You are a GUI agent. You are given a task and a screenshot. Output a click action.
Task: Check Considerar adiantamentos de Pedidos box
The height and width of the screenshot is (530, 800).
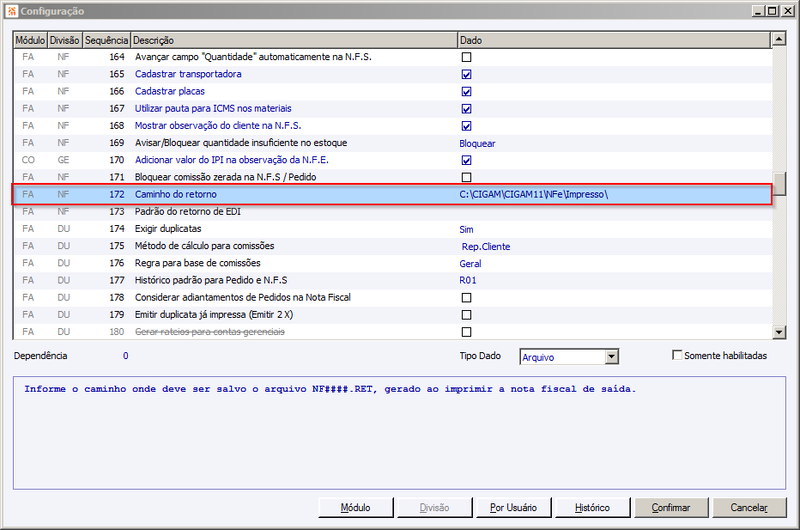(x=466, y=297)
